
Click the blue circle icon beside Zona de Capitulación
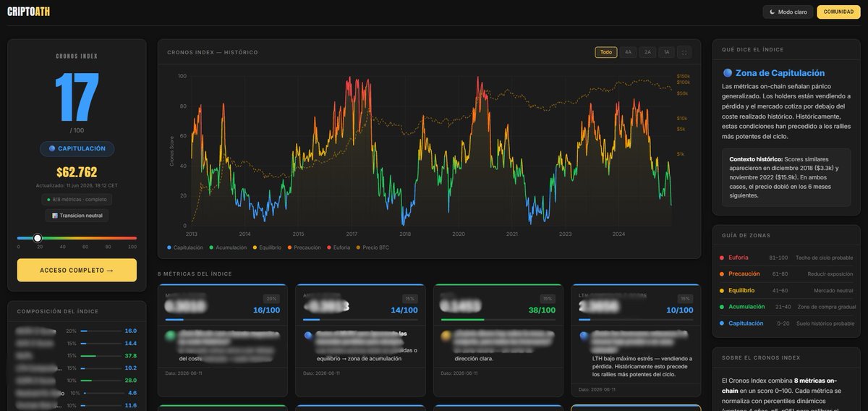pos(727,73)
